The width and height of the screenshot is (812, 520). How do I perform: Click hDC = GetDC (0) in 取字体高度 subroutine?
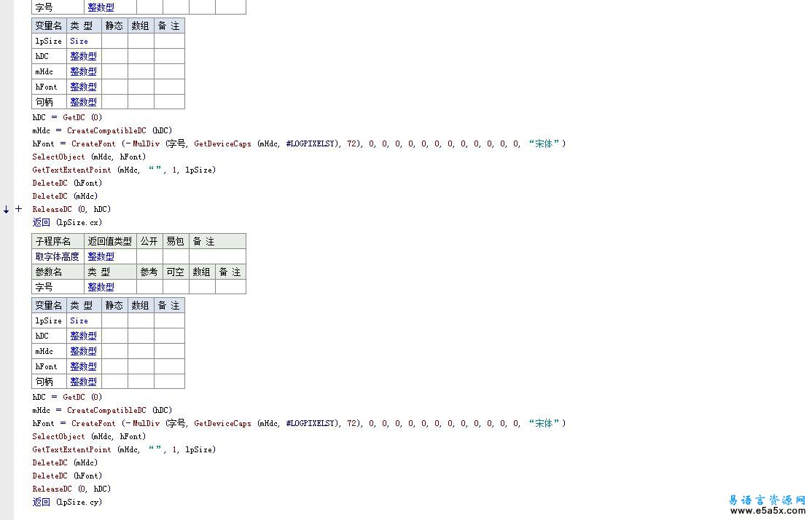coord(67,397)
